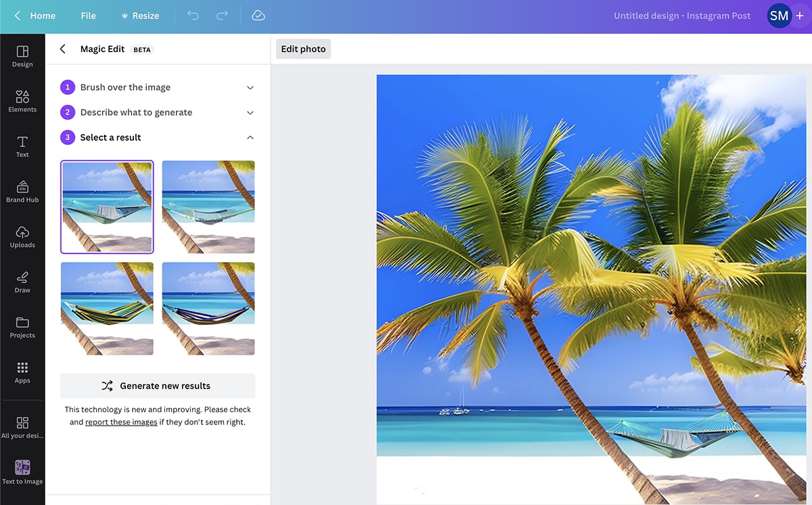Click the undo arrow icon
This screenshot has height=505, width=812.
(194, 16)
